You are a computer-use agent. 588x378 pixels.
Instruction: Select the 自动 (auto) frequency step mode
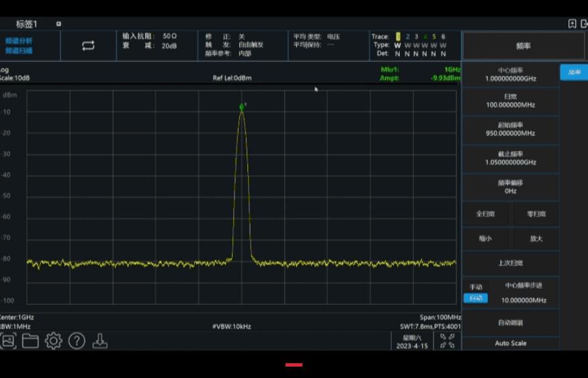point(475,298)
